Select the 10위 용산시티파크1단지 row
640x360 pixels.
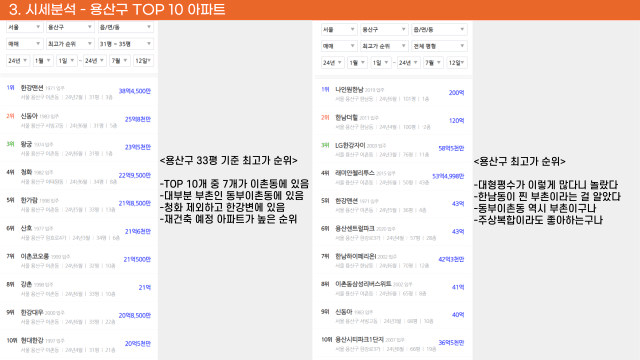[393, 343]
